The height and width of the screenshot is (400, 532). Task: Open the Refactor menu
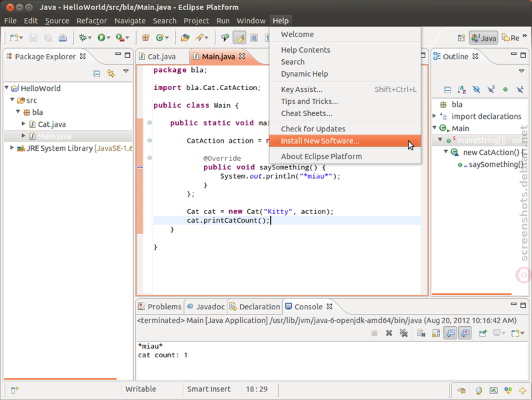pos(91,21)
